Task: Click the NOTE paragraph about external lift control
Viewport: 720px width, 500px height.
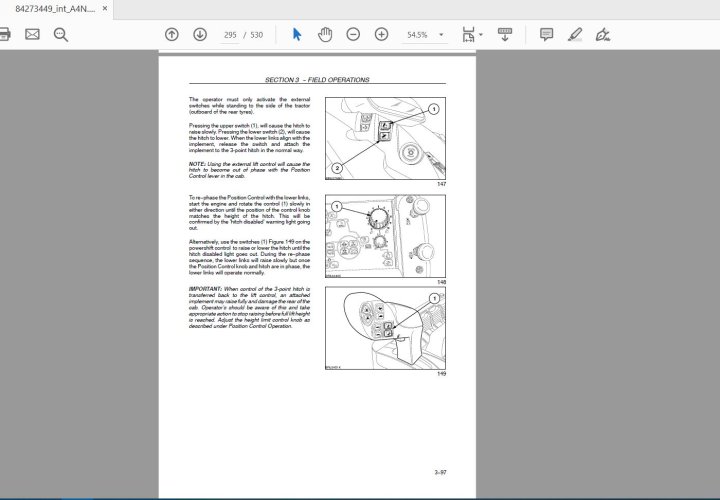Action: (249, 170)
